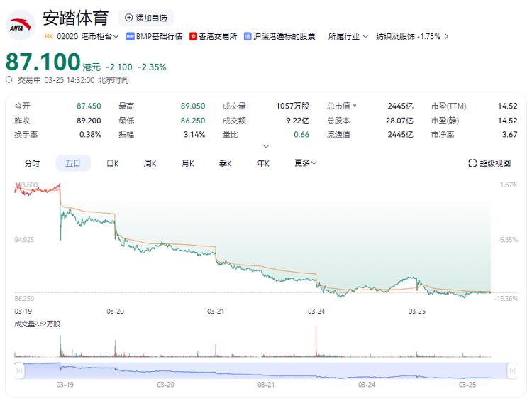Click the 成交量2.62万股 volume label

(x=38, y=324)
